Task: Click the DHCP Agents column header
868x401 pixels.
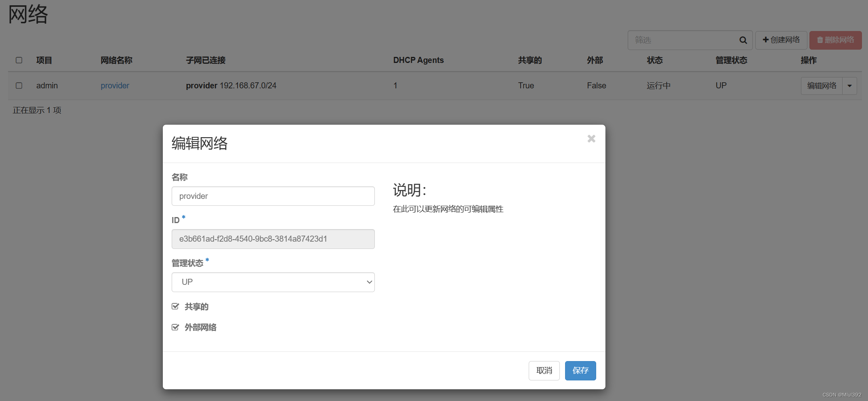Action: [418, 60]
